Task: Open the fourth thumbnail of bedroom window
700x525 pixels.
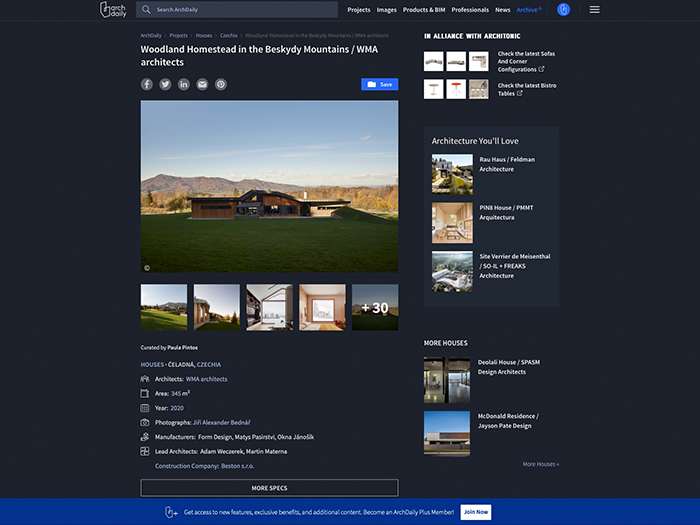Action: 322,307
